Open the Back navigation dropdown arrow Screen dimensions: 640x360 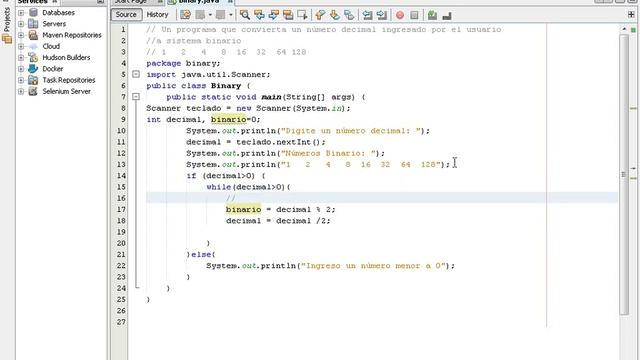pos(210,15)
